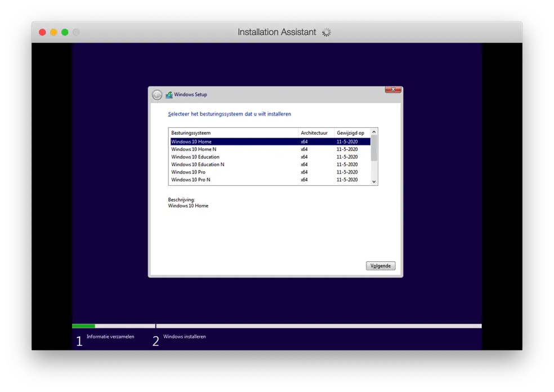Select Windows 10 Home N row
Viewport: 554px width, 392px height.
point(270,149)
